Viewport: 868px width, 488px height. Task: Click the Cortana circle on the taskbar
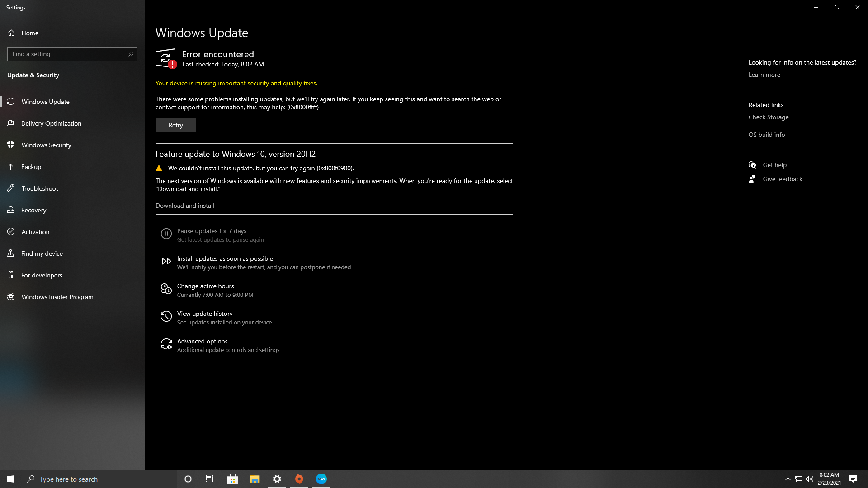click(188, 479)
